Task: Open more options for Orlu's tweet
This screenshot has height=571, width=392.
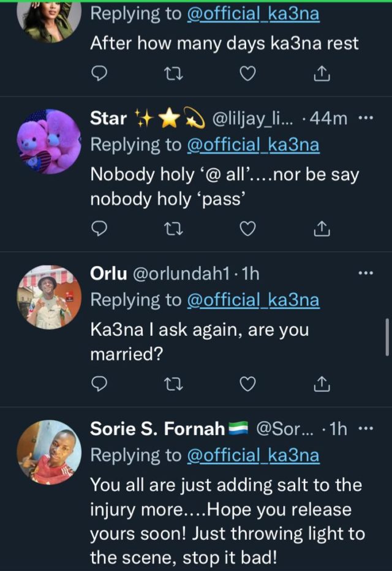Action: tap(365, 273)
